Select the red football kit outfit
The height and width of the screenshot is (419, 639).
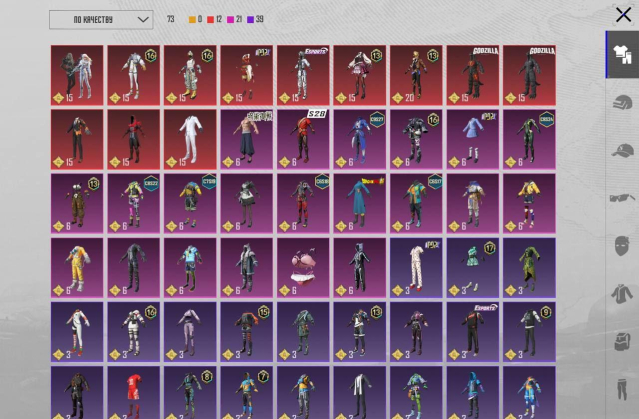(x=134, y=393)
